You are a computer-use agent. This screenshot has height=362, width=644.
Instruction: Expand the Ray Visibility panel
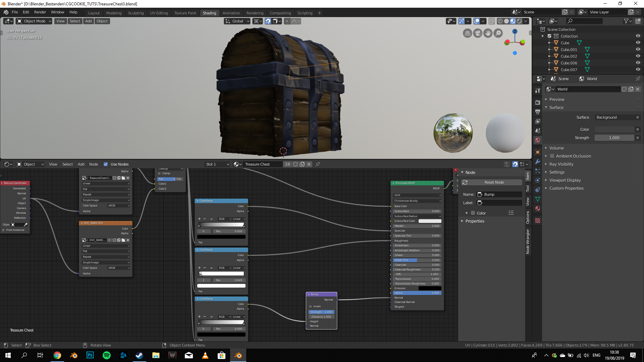[561, 164]
